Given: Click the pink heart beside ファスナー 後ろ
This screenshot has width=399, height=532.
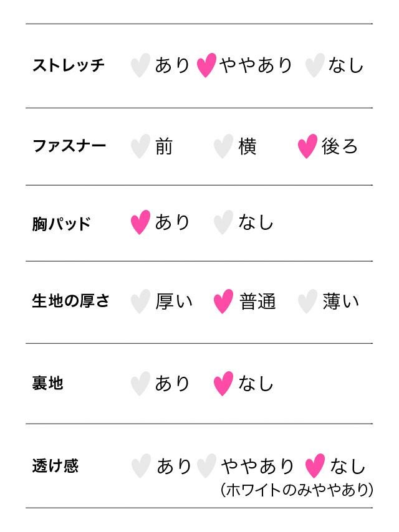Looking at the screenshot, I should 307,146.
